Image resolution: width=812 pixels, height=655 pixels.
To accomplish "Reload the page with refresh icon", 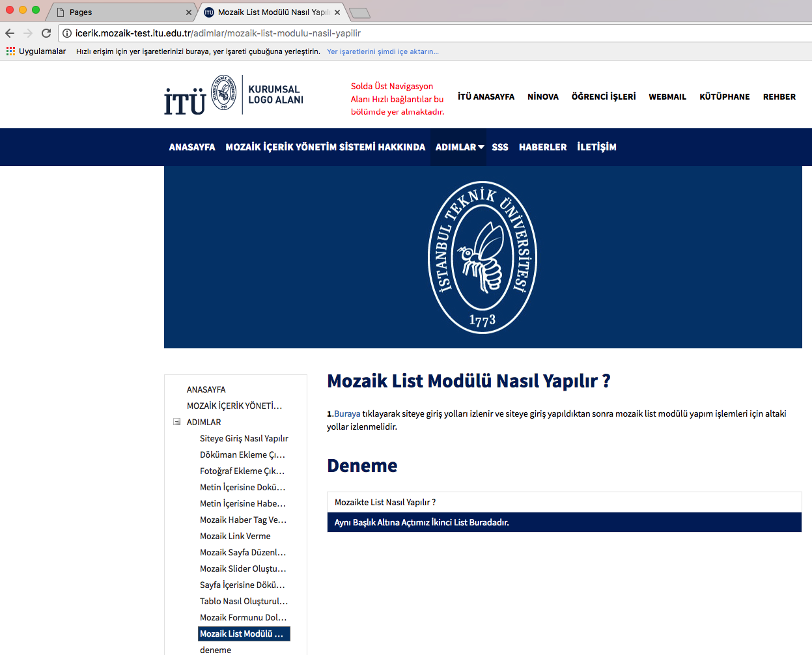I will 46,33.
